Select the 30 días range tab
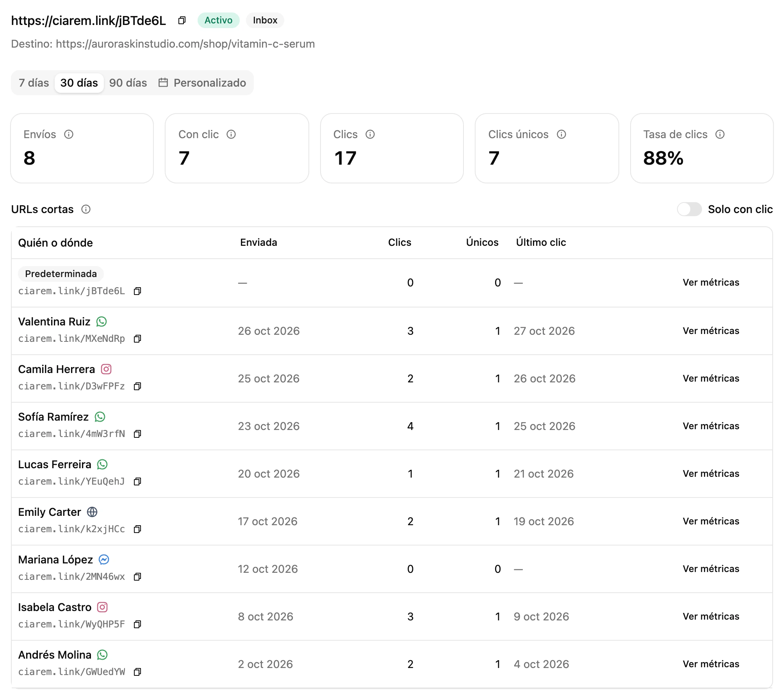 point(79,83)
